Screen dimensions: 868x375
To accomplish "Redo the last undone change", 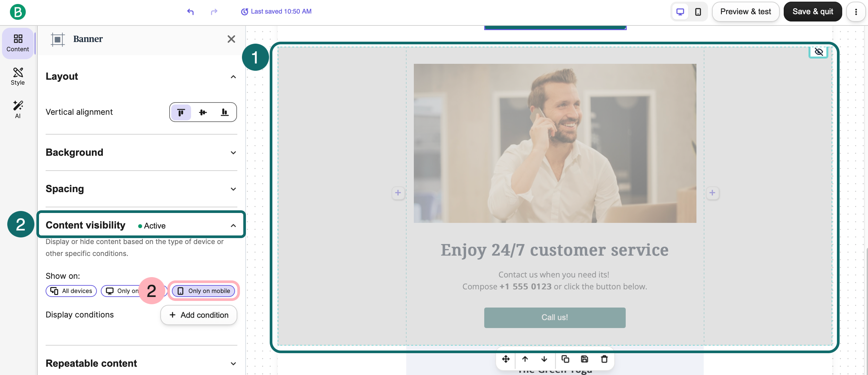I will 214,12.
